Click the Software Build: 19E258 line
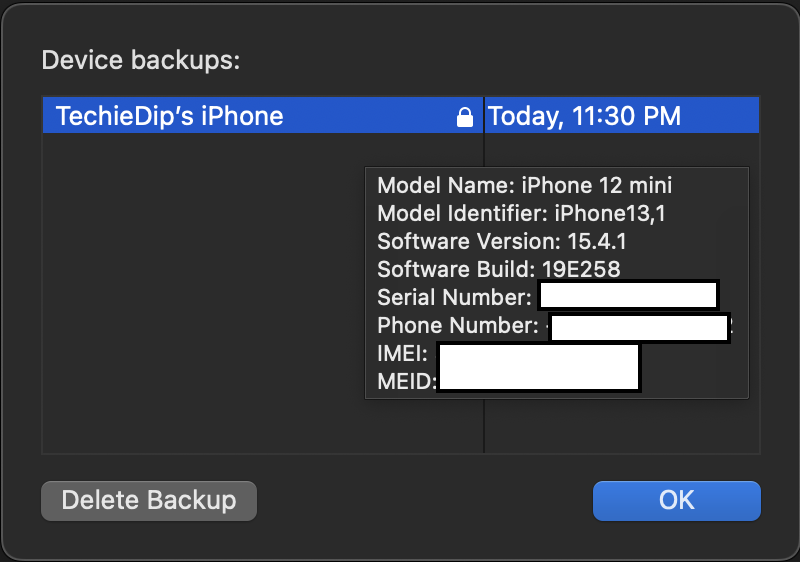 (x=498, y=269)
